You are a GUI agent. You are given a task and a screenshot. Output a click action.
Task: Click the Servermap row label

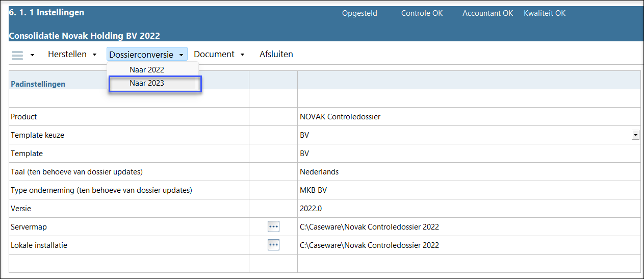(29, 226)
